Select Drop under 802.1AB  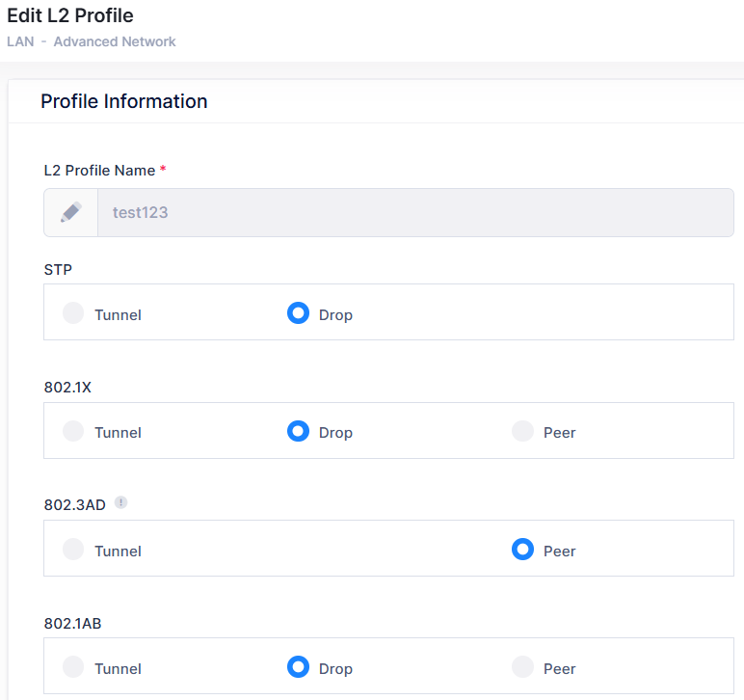click(299, 667)
